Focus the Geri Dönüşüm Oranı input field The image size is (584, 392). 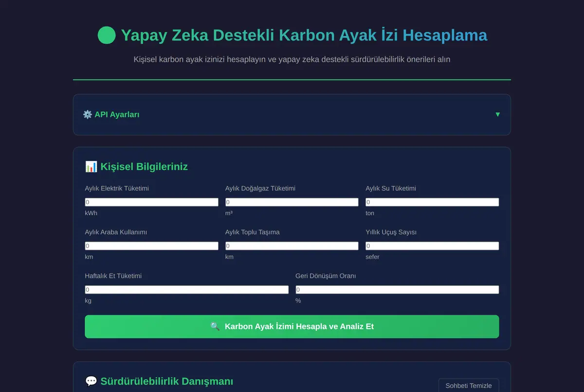point(397,290)
